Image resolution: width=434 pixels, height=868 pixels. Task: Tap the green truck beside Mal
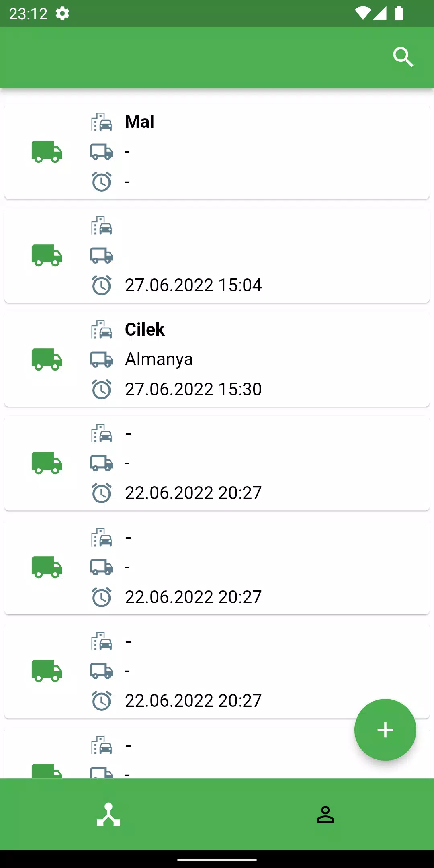tap(47, 151)
